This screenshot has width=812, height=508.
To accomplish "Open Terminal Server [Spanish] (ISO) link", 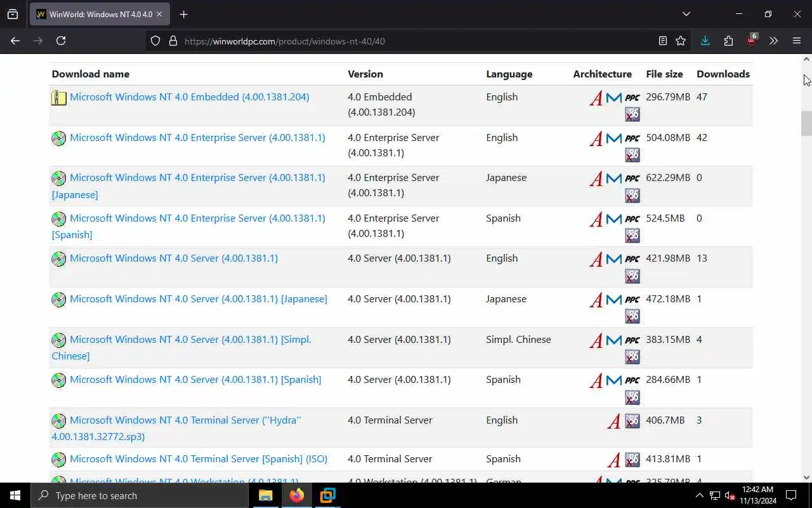I will (199, 459).
